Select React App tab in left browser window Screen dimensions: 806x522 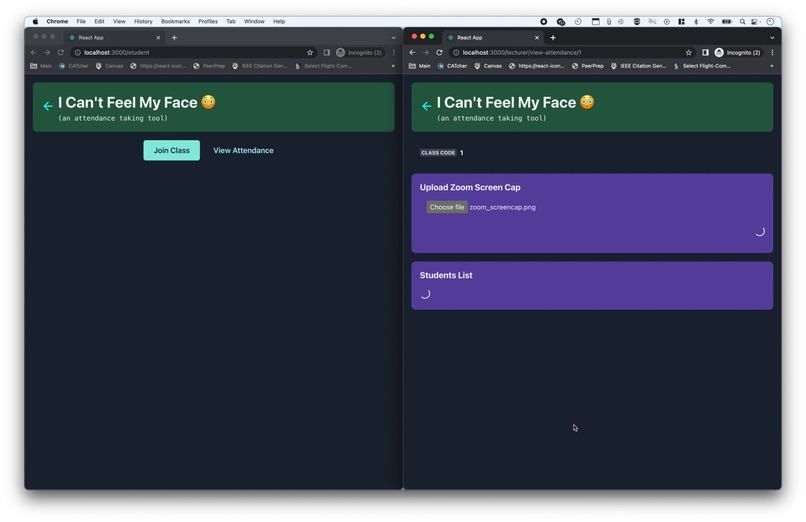point(114,38)
